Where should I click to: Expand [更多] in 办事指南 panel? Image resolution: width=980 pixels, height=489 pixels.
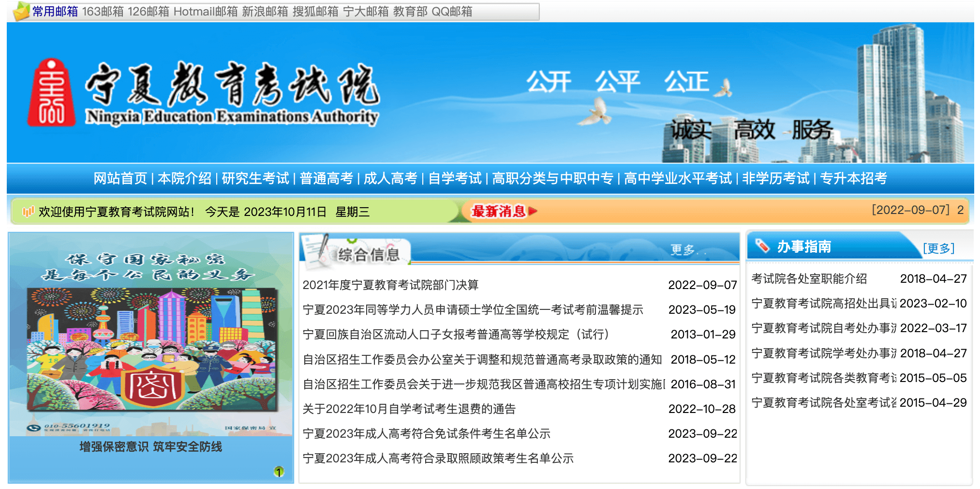[x=938, y=248]
